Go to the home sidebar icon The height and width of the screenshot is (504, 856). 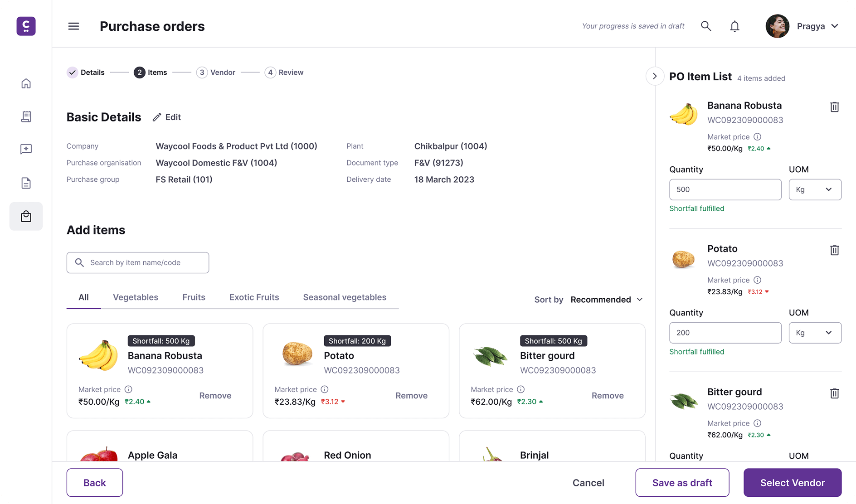coord(26,83)
